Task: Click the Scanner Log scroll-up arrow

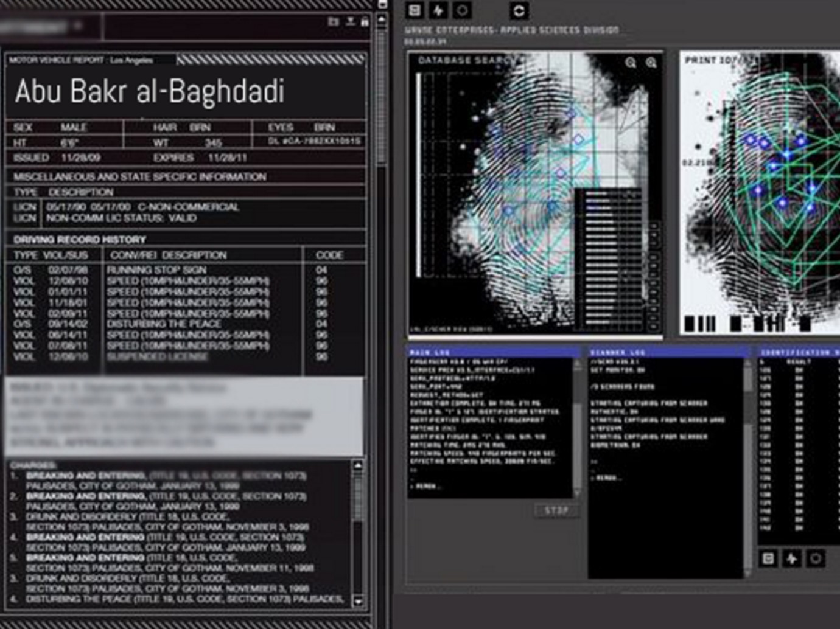Action: [x=747, y=364]
